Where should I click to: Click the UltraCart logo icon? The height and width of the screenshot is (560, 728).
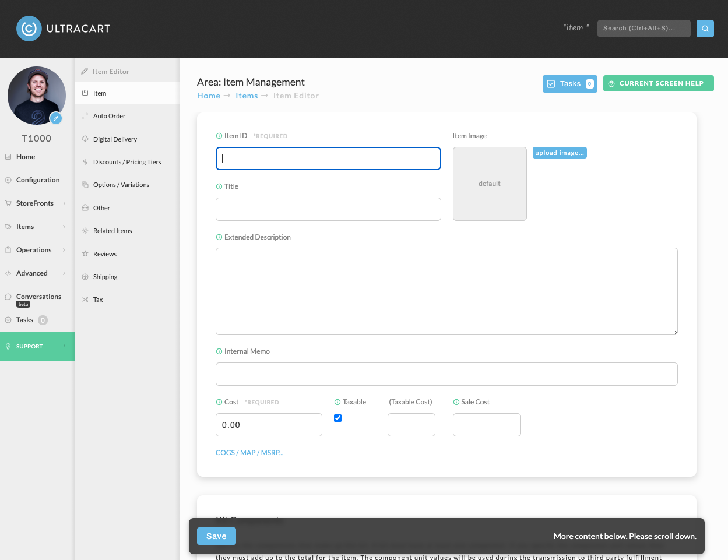29,29
